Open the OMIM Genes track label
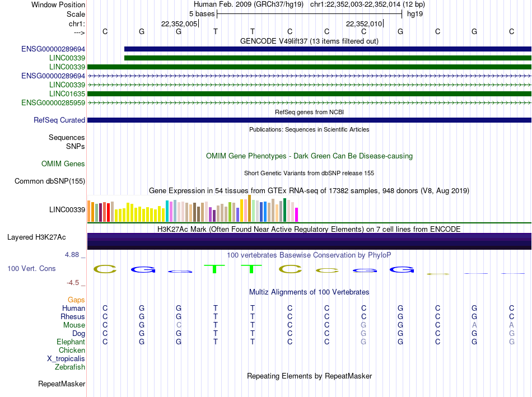This screenshot has height=397, width=532. click(x=63, y=164)
